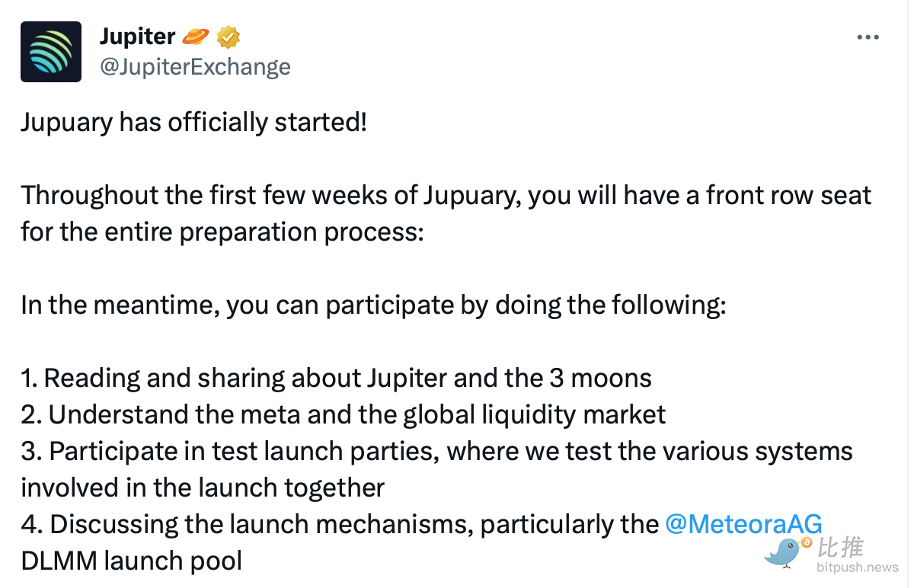Open the @JupiterExchange handle
The height and width of the screenshot is (588, 914).
pos(195,67)
